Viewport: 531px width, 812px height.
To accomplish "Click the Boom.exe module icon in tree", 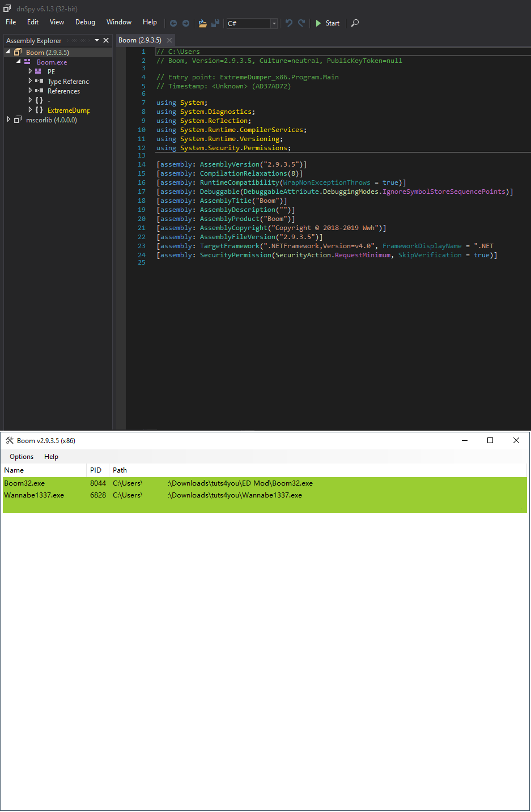I will (x=27, y=62).
